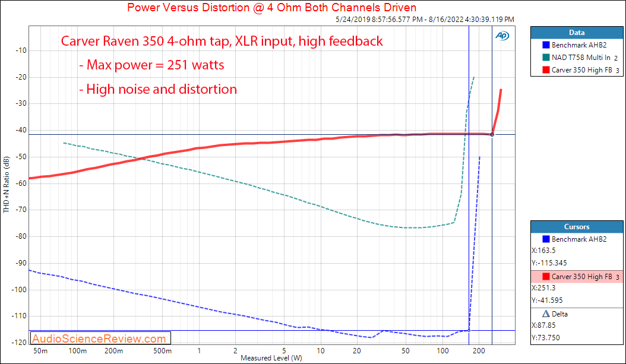
Task: Click the timestamp range text above the graph
Action: [x=425, y=19]
